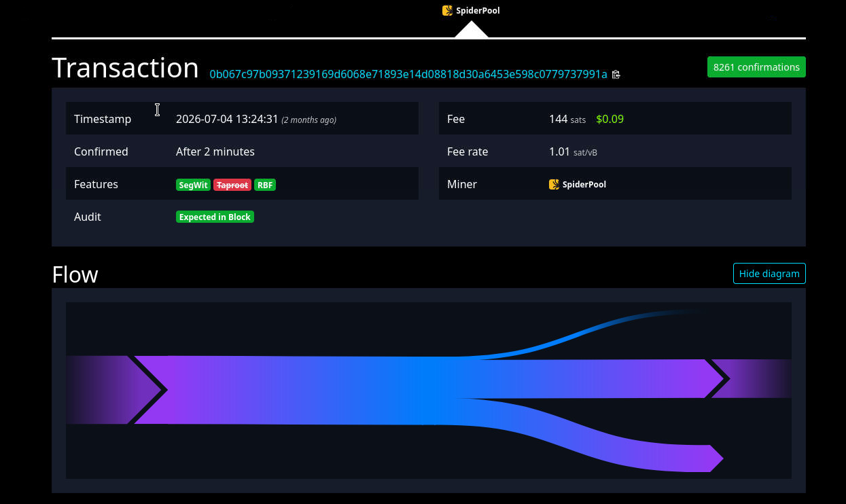Click the input arrow in the flow diagram
The height and width of the screenshot is (504, 846).
(x=116, y=390)
